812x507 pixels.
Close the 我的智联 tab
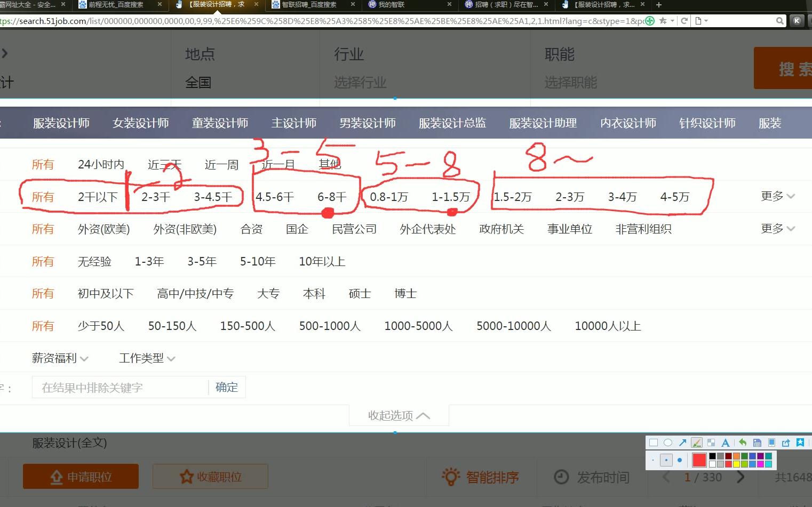[x=449, y=4]
